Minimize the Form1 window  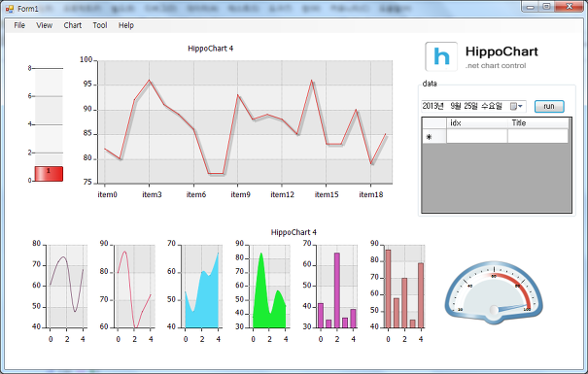coord(531,7)
